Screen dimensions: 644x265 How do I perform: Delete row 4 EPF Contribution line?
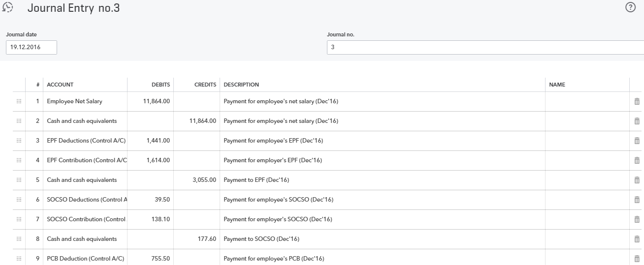pos(637,160)
